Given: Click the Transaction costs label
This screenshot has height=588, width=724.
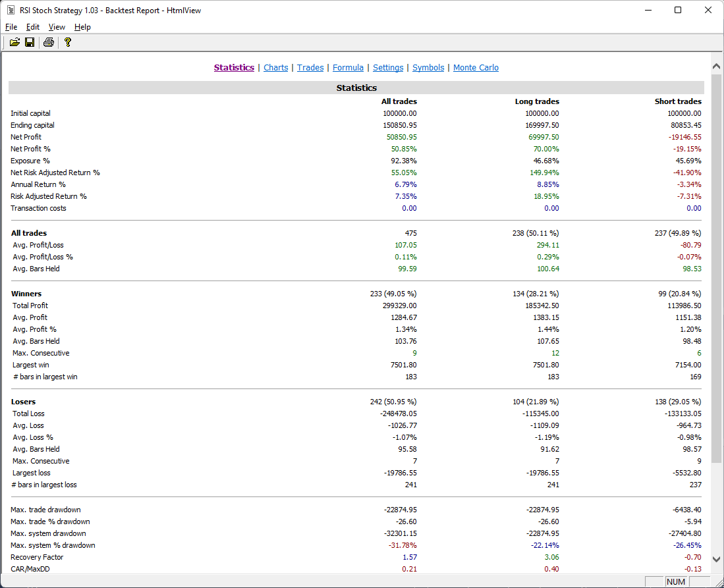Looking at the screenshot, I should [38, 208].
